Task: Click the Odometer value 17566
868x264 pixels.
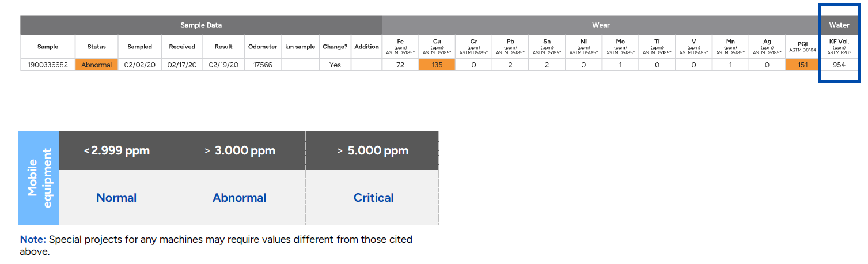Action: pyautogui.click(x=263, y=65)
